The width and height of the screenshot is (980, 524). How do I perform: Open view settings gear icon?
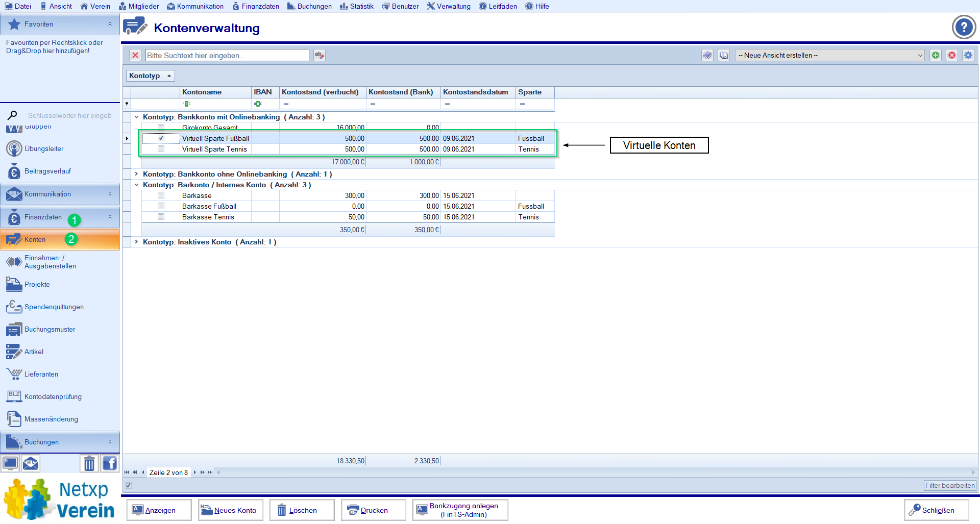tap(968, 55)
